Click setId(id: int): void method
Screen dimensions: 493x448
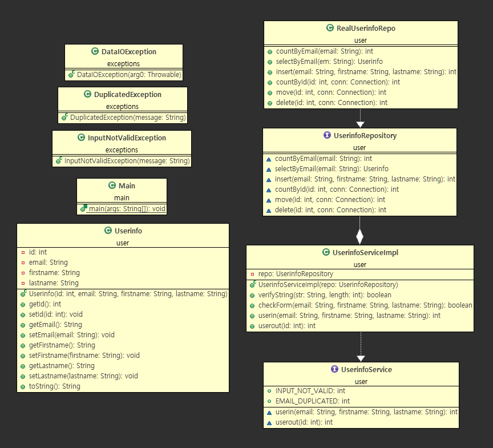[56, 314]
